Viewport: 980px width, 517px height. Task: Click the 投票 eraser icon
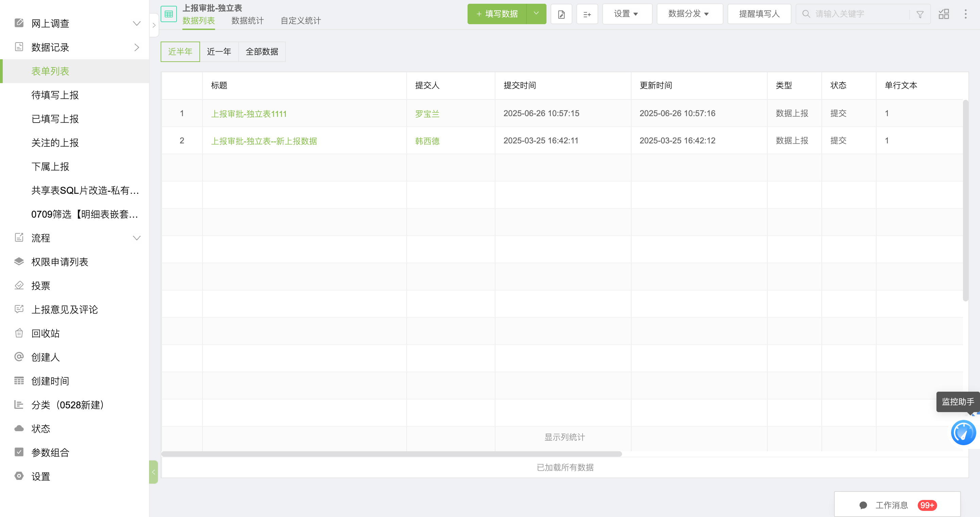click(19, 285)
